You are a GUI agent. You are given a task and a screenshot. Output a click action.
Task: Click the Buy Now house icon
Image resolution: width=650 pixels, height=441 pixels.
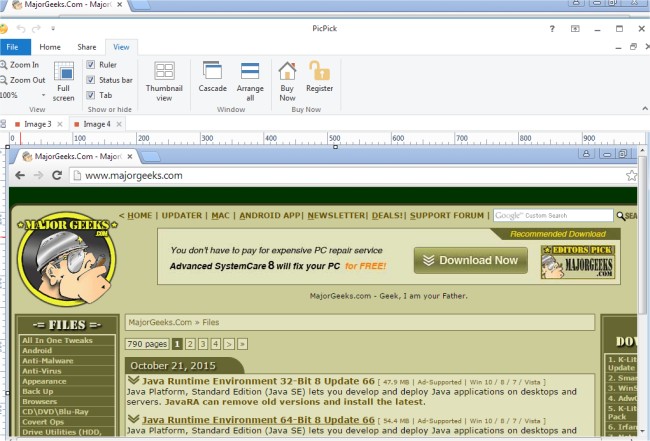point(287,71)
